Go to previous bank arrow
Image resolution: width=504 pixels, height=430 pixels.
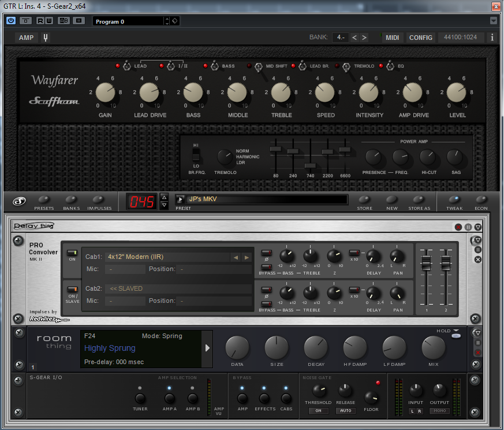click(354, 38)
